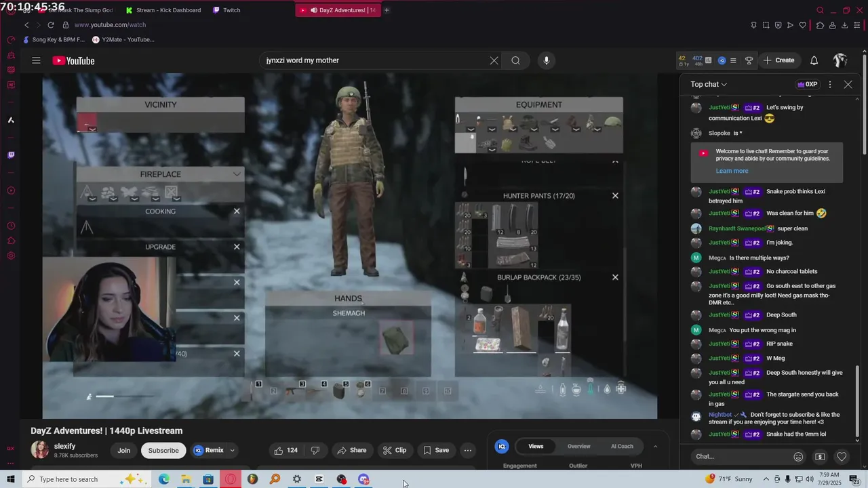This screenshot has height=488, width=868.
Task: Open Windows Start menu
Action: (11, 479)
